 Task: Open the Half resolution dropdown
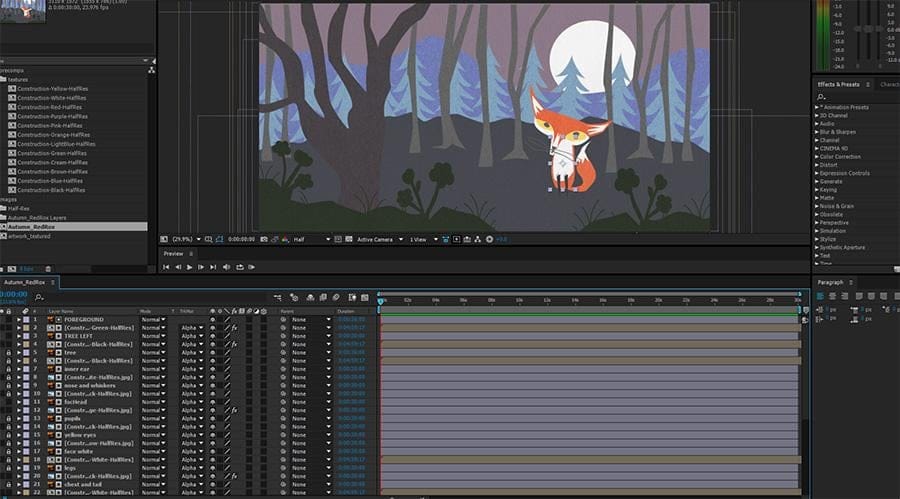tap(312, 239)
